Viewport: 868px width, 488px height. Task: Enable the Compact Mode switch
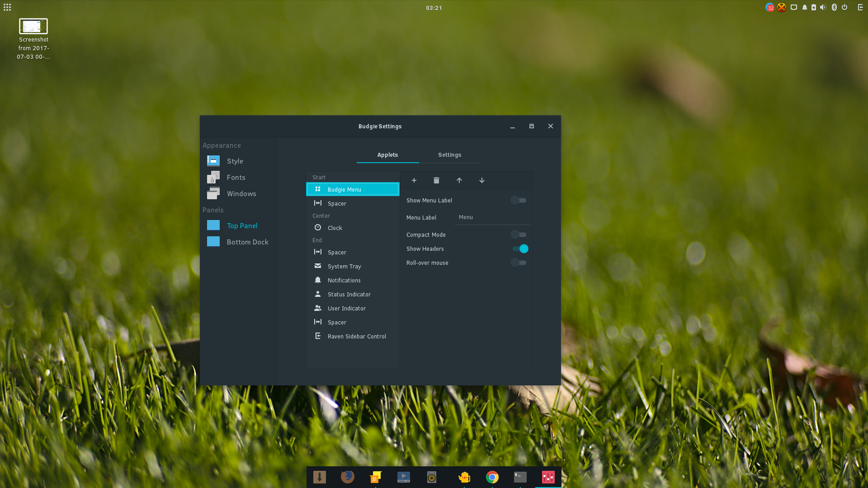[519, 235]
